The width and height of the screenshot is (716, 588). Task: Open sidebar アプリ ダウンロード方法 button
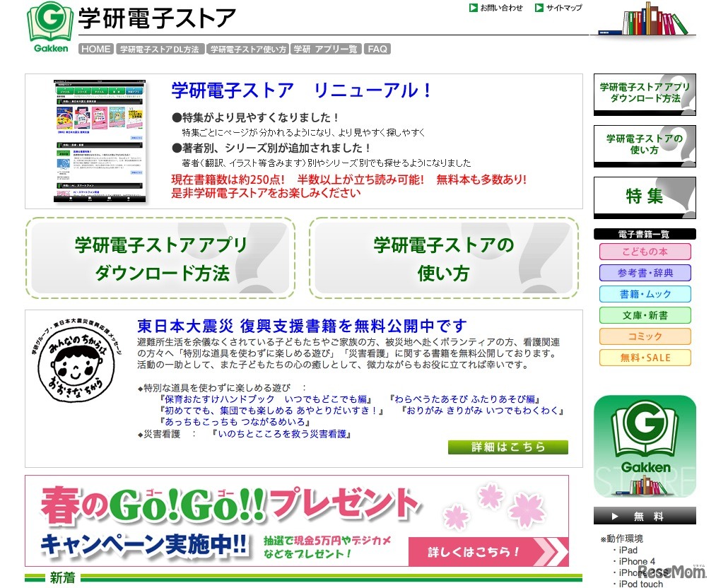point(645,95)
